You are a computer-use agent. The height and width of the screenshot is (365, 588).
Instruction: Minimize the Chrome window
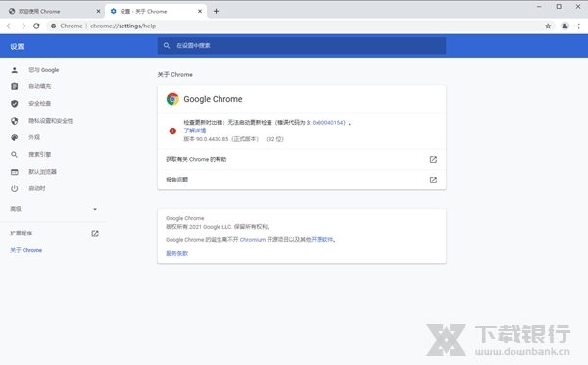coord(539,7)
